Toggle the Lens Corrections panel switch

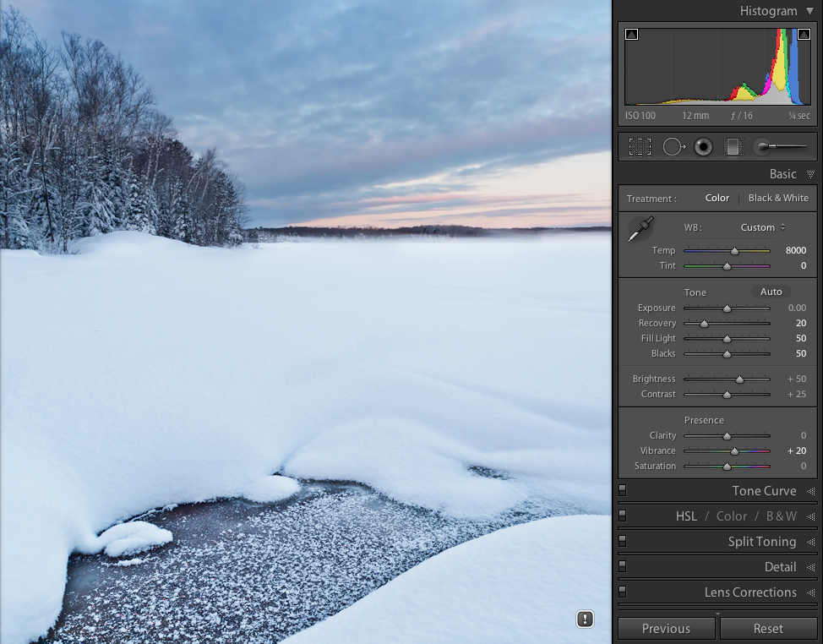tap(623, 591)
